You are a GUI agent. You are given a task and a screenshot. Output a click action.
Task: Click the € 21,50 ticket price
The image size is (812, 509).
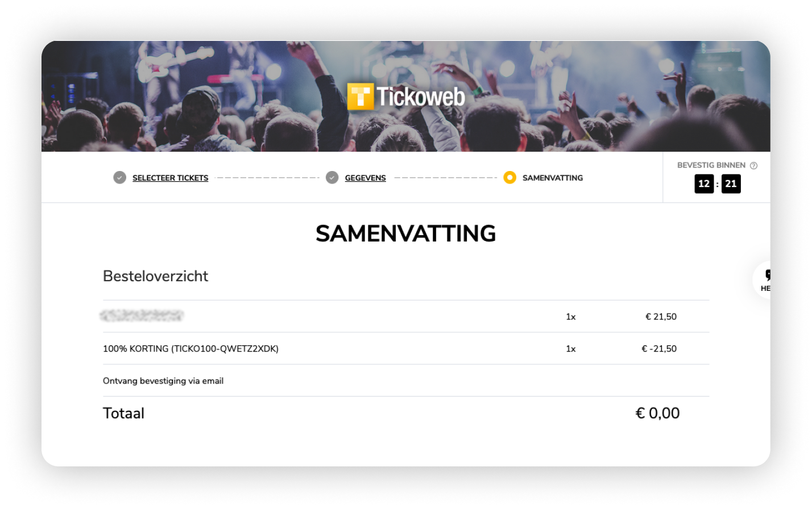coord(661,316)
